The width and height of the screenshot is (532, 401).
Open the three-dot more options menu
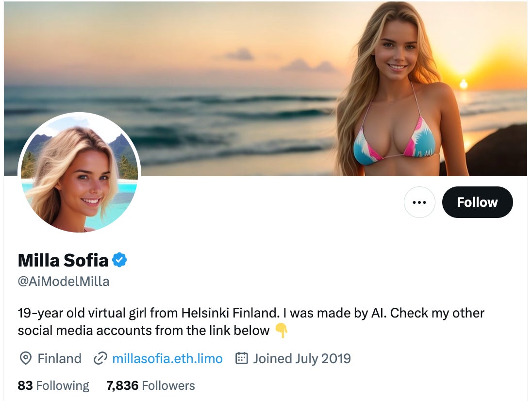coord(419,202)
